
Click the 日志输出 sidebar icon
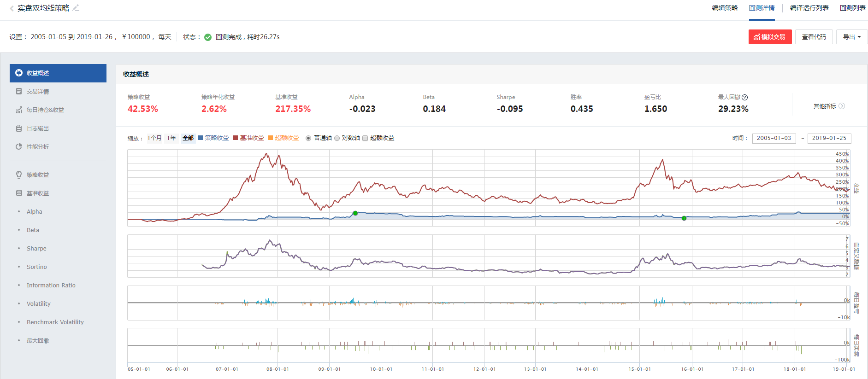point(19,128)
